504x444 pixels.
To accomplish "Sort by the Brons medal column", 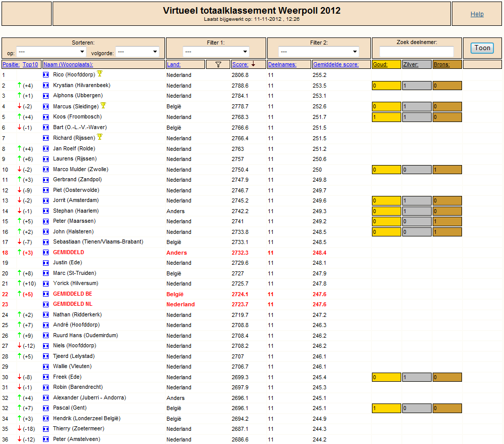I will pyautogui.click(x=442, y=64).
